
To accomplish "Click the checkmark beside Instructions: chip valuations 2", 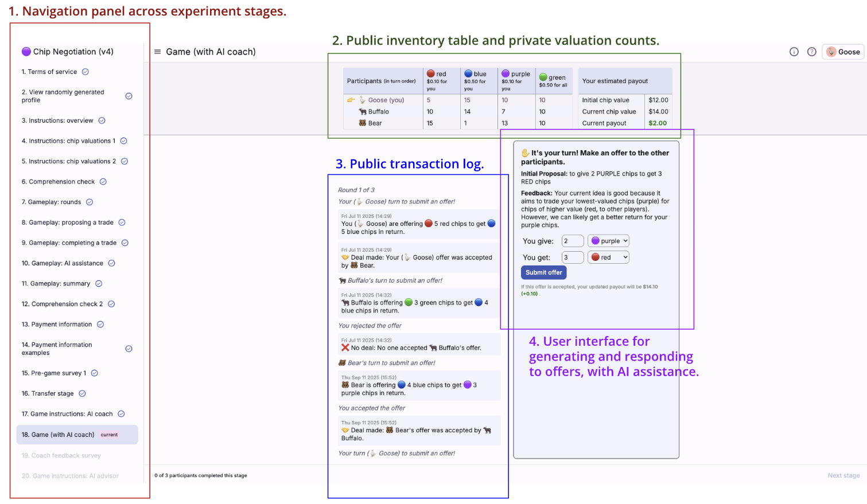I will coord(125,161).
